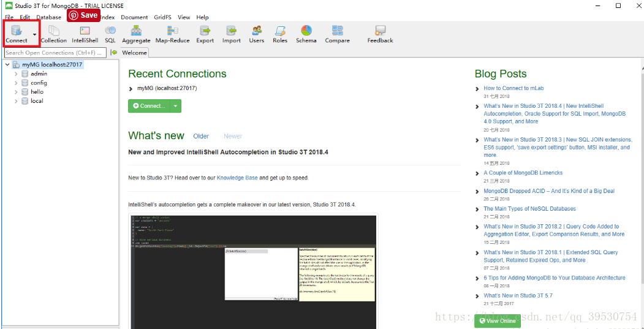Screen dimensions: 644x329
Task: Open the green Connect button dropdown arrow
Action: pyautogui.click(x=175, y=106)
